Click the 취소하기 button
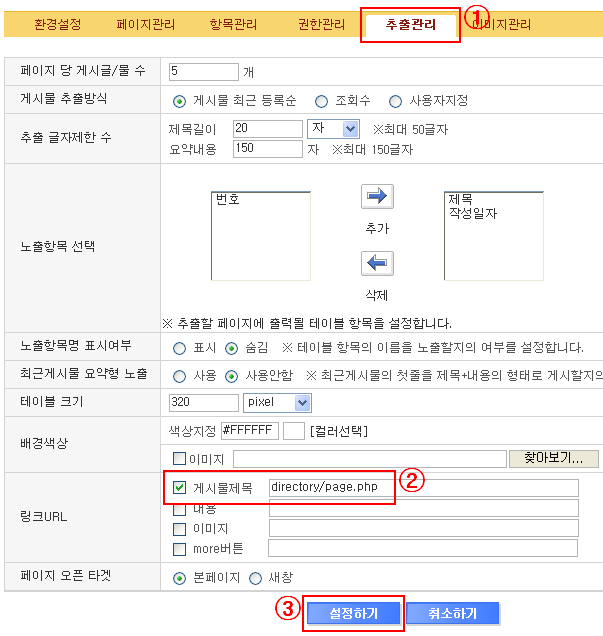This screenshot has width=603, height=636. (453, 613)
